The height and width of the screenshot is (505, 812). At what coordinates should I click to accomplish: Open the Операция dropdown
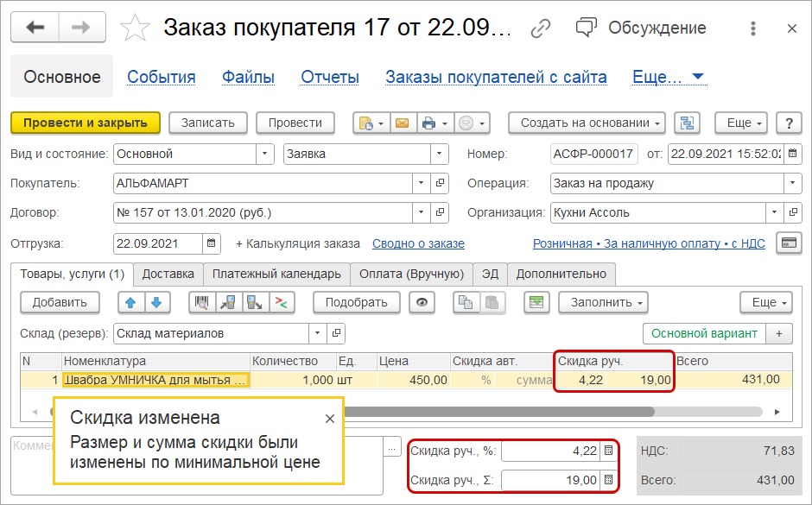793,183
